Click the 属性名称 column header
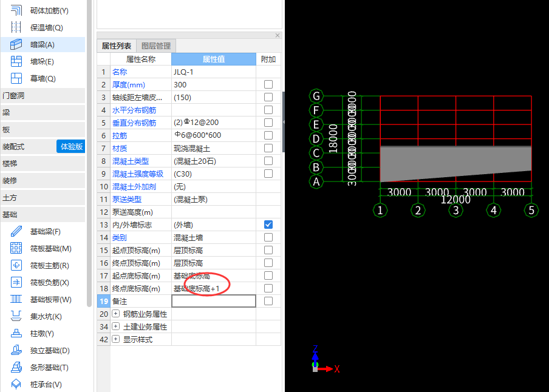 (141, 59)
